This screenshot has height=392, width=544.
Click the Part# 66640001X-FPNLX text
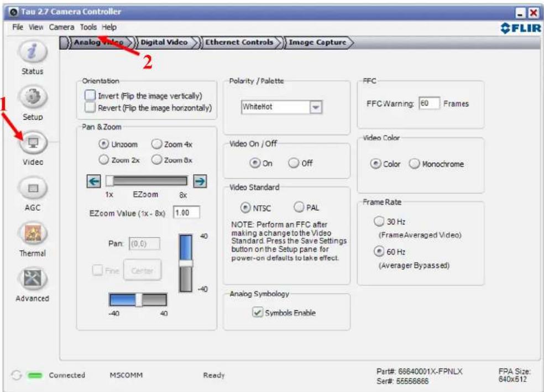[x=420, y=372]
